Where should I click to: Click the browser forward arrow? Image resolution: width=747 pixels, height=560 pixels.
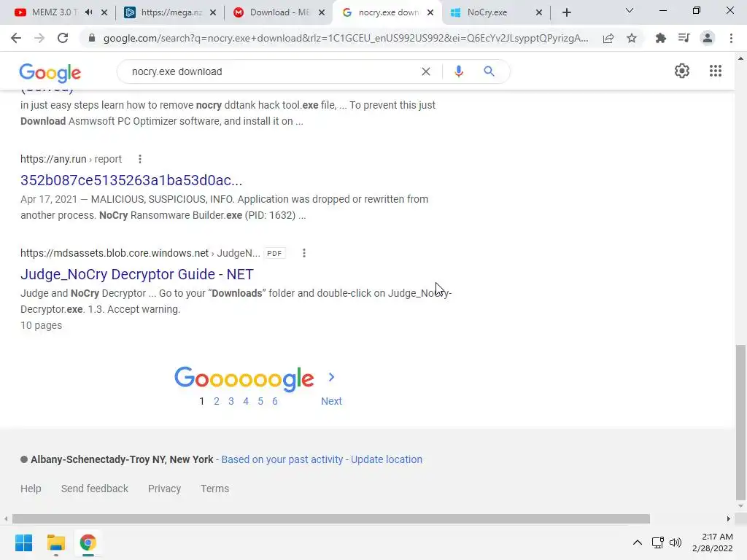pyautogui.click(x=39, y=38)
